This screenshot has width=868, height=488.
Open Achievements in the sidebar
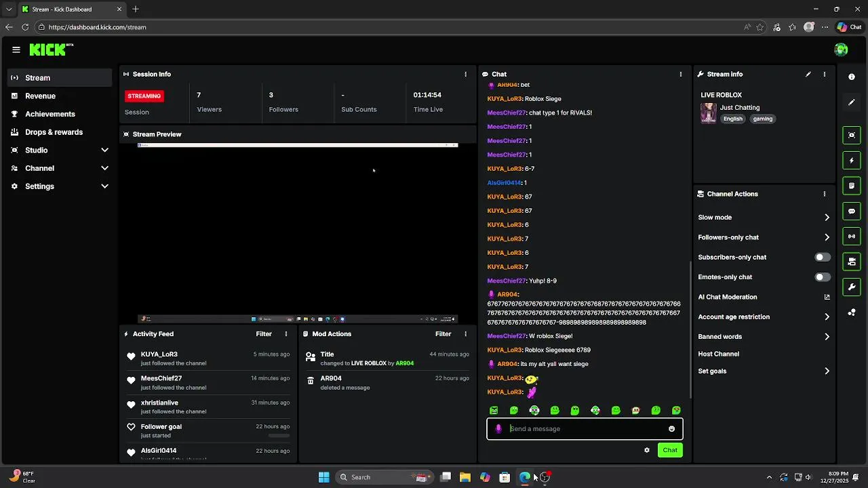pos(60,114)
